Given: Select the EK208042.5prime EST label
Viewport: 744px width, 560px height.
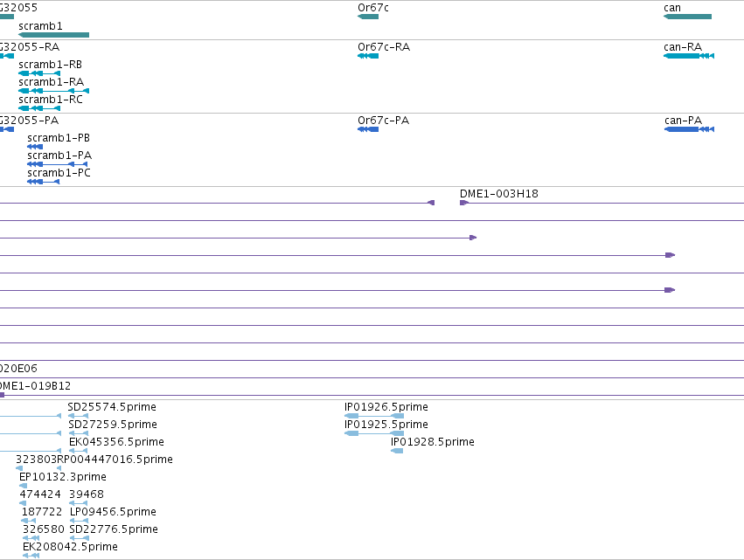Looking at the screenshot, I should 70,547.
